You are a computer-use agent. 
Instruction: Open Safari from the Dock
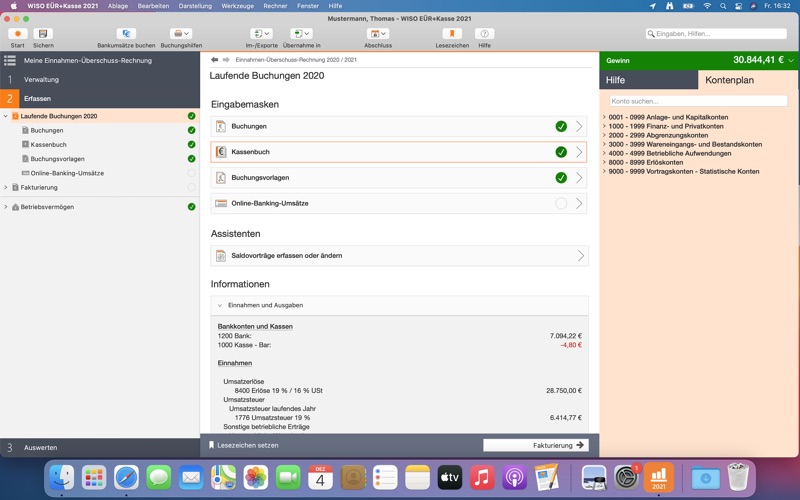pyautogui.click(x=126, y=478)
